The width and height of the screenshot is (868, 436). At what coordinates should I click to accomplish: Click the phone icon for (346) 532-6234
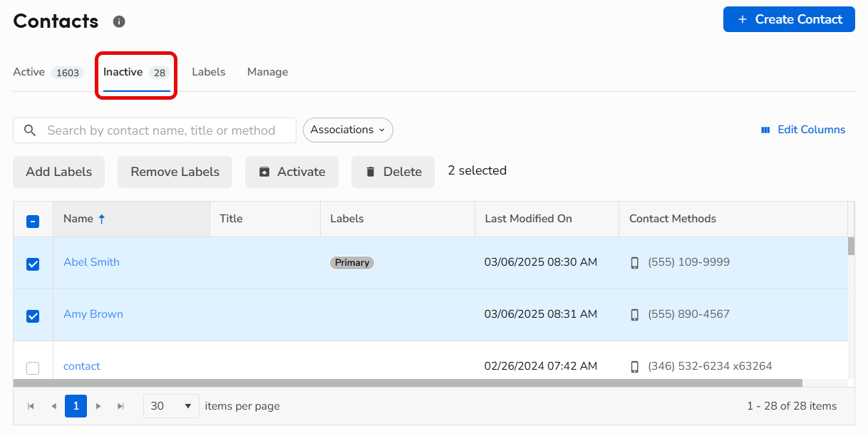click(635, 367)
